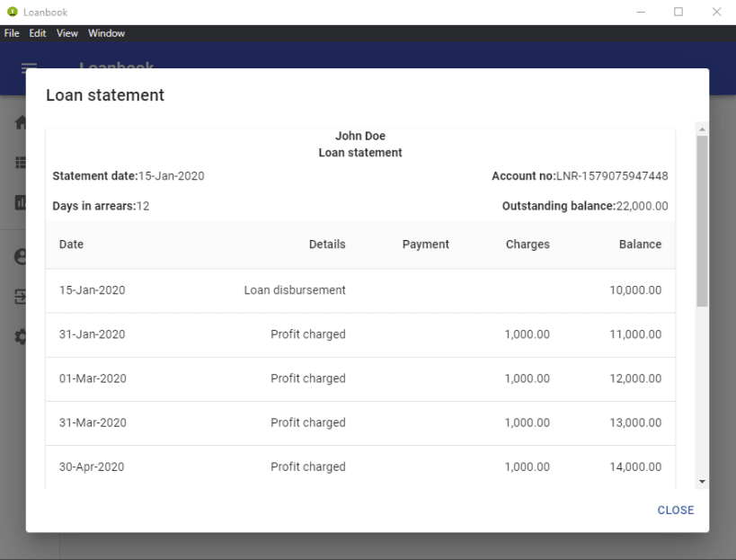736x560 pixels.
Task: Open Settings with the gear icon
Action: click(20, 336)
